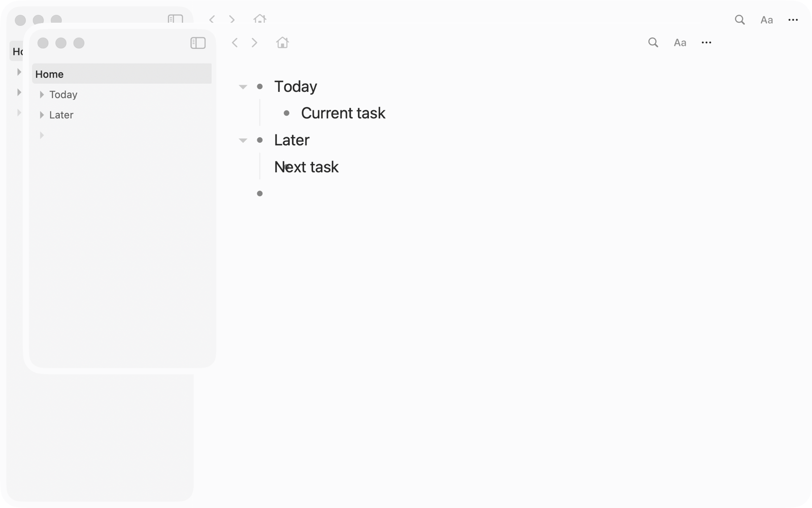Click the Today heading text

point(295,87)
